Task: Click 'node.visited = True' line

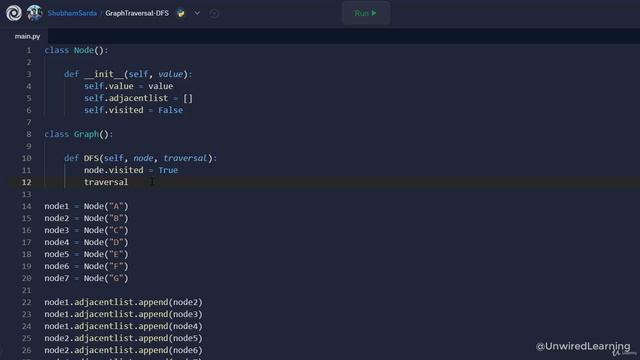Action: (x=131, y=170)
